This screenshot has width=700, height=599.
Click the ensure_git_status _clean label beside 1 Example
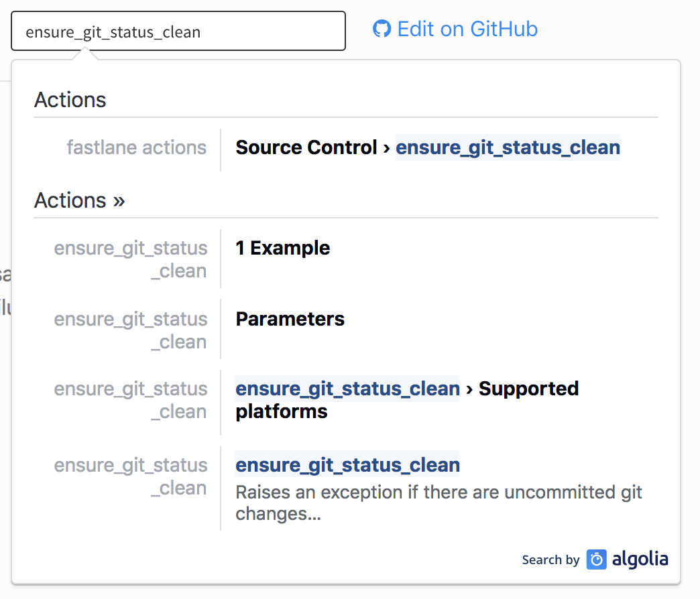pos(131,259)
